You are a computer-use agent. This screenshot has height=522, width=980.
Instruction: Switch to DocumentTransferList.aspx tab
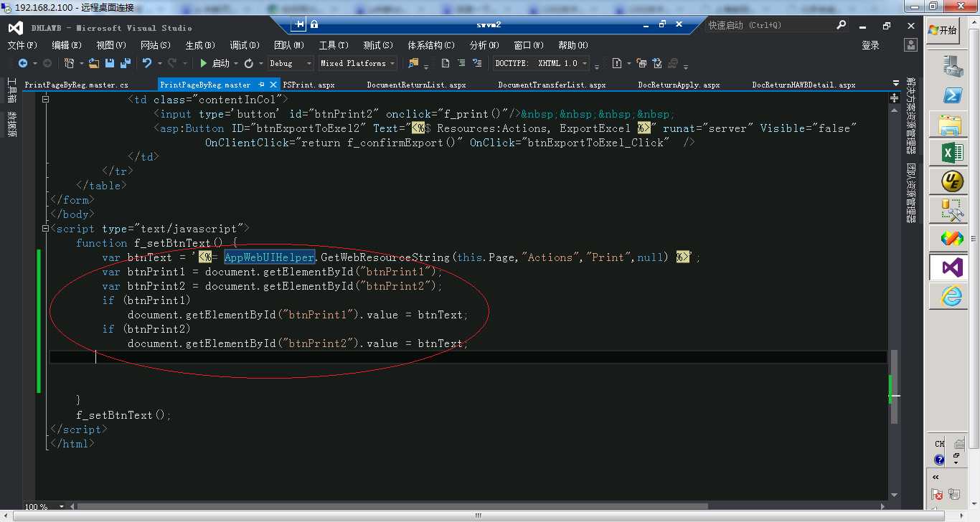tap(552, 85)
